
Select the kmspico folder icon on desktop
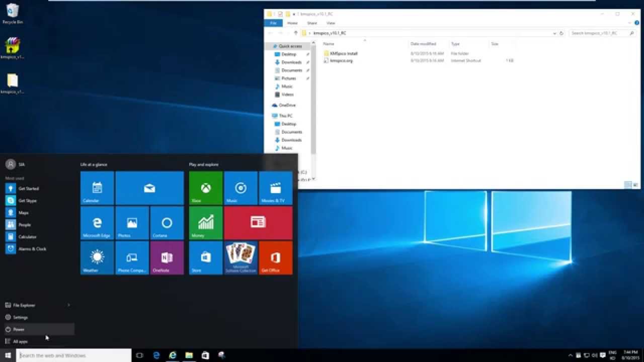point(13,83)
